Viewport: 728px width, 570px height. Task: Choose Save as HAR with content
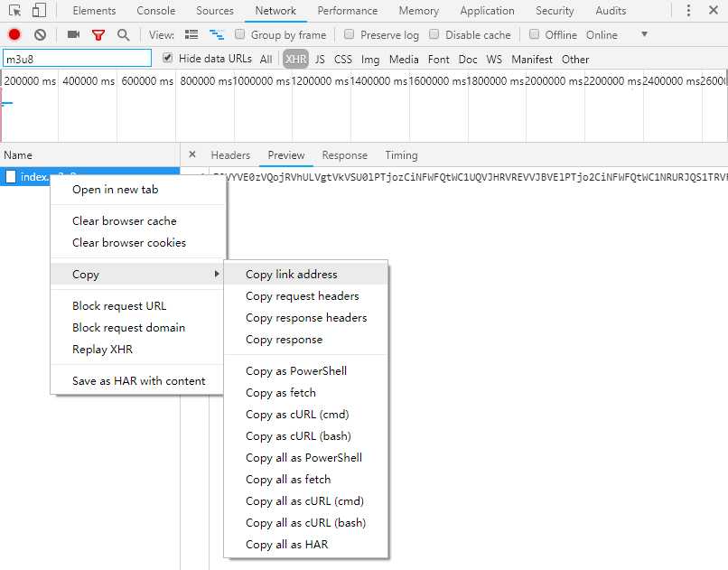(138, 381)
